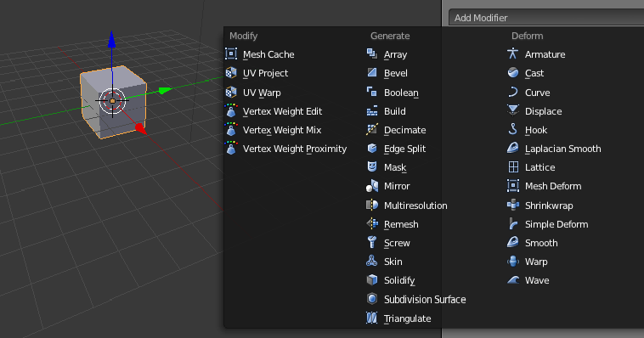Click the Hook modifier icon
644x338 pixels.
point(513,130)
